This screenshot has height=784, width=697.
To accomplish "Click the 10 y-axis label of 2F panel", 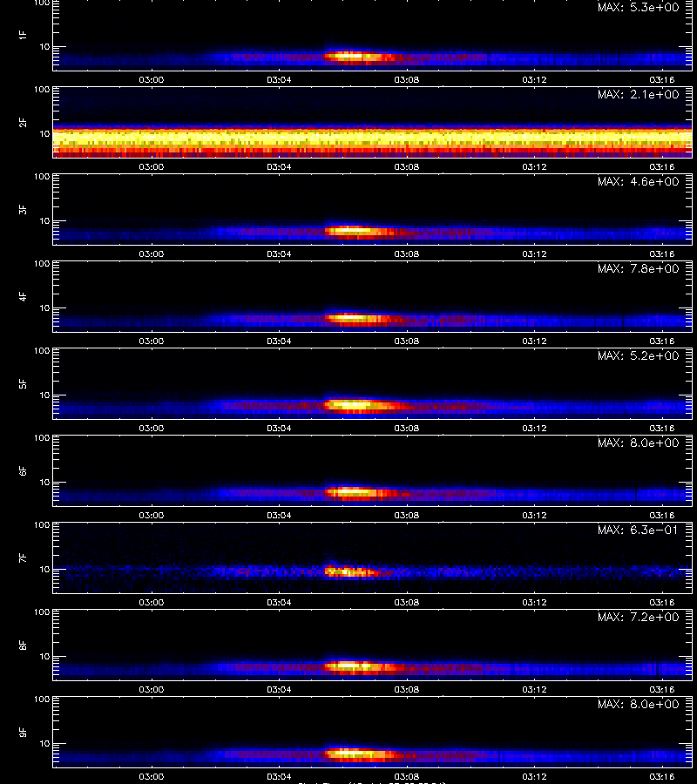I will (44, 133).
